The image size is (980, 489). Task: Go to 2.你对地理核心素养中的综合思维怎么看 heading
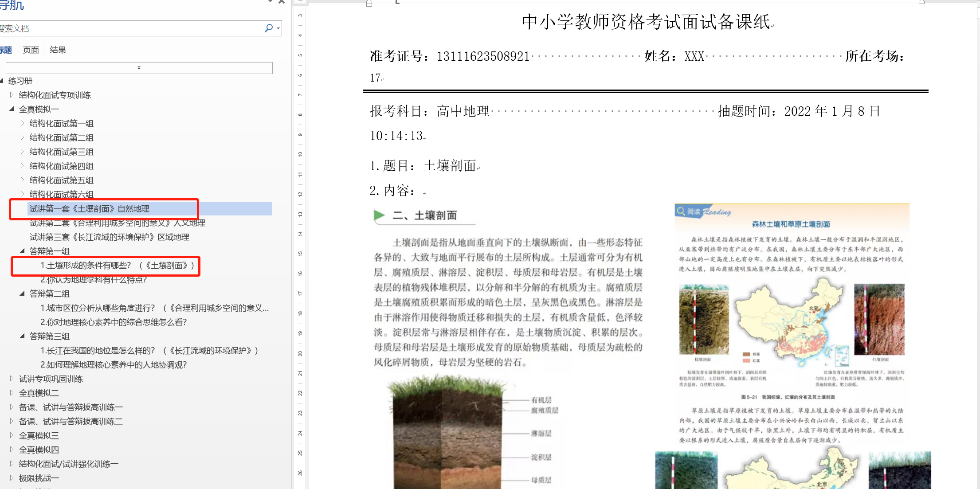pos(114,322)
